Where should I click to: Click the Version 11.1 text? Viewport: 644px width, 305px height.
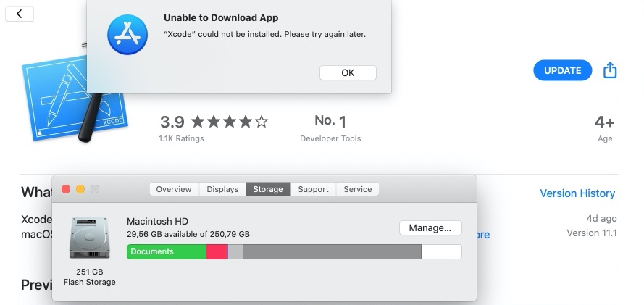tap(592, 233)
